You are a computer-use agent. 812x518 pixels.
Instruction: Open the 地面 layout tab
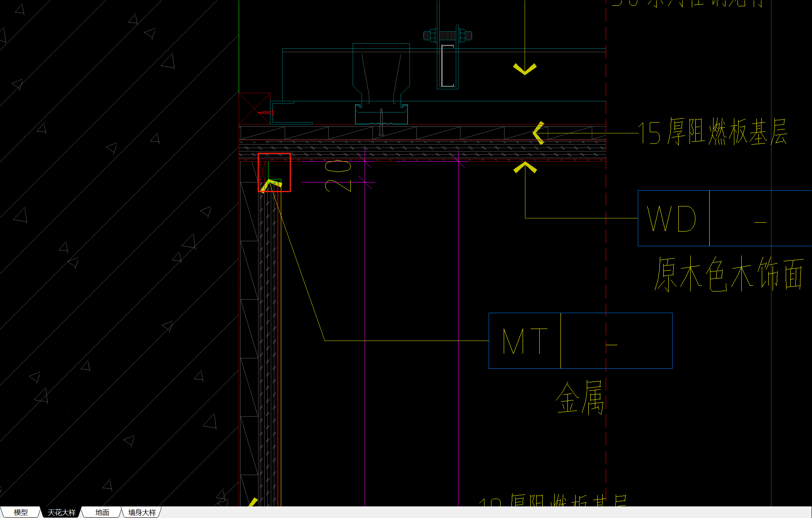coord(102,512)
